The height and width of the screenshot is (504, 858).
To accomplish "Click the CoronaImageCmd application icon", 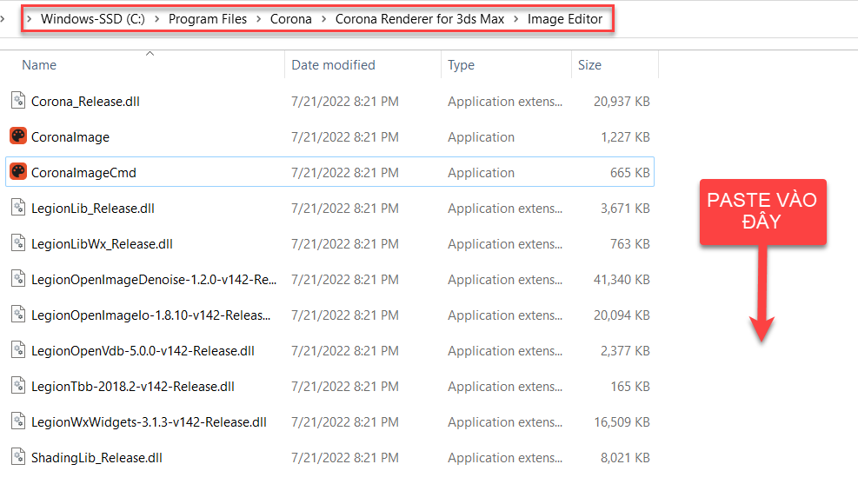I will coord(18,172).
